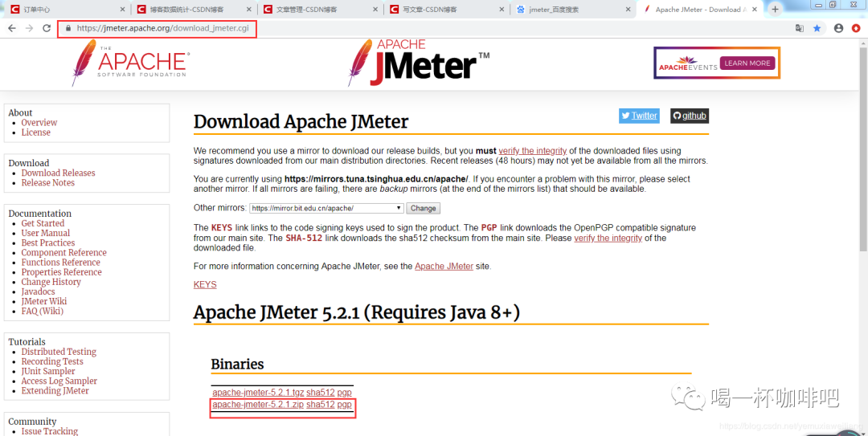
Task: Close the 文章管理-CSDN博客 tab
Action: 375,10
